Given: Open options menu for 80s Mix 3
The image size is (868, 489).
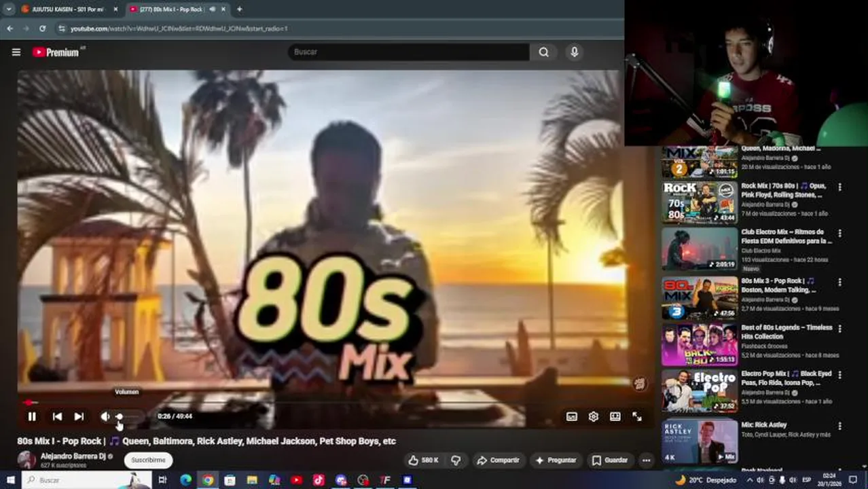Looking at the screenshot, I should [x=839, y=281].
